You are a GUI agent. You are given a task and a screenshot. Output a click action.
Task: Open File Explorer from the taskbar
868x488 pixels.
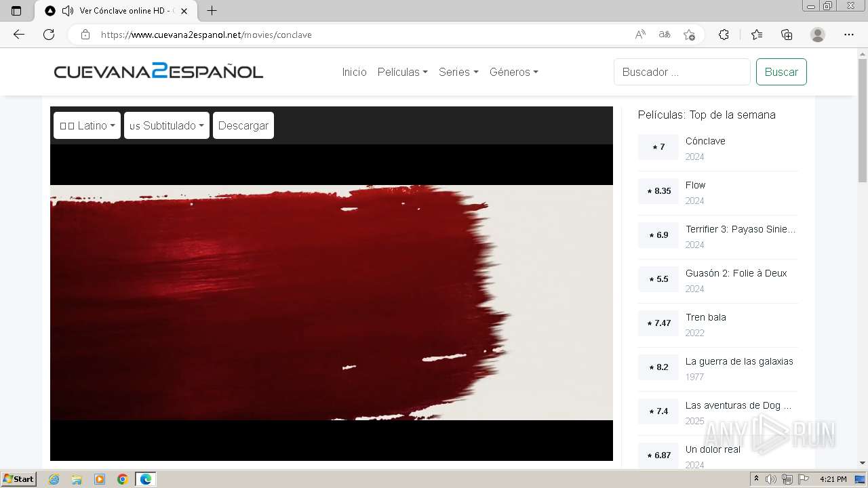(77, 479)
